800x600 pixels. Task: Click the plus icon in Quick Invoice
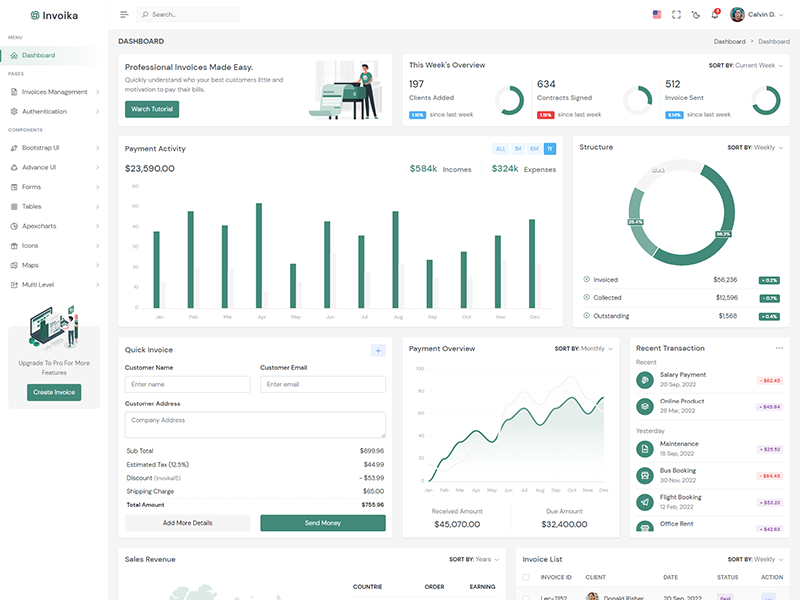click(378, 350)
